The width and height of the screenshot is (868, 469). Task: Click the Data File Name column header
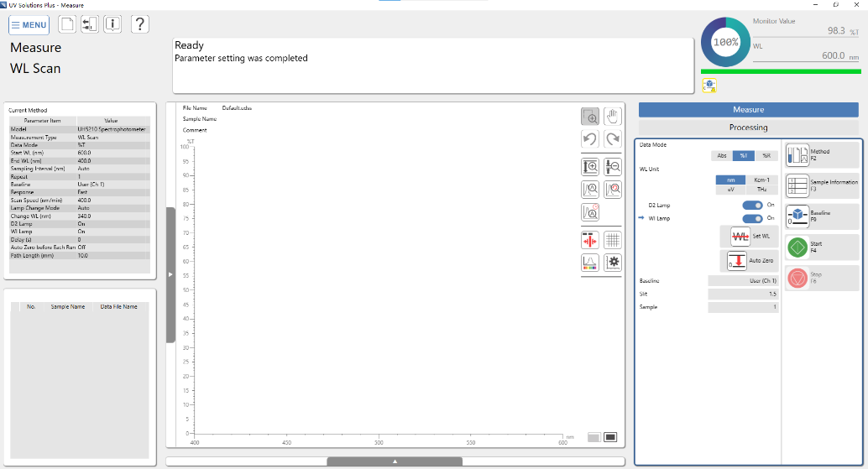pyautogui.click(x=119, y=306)
